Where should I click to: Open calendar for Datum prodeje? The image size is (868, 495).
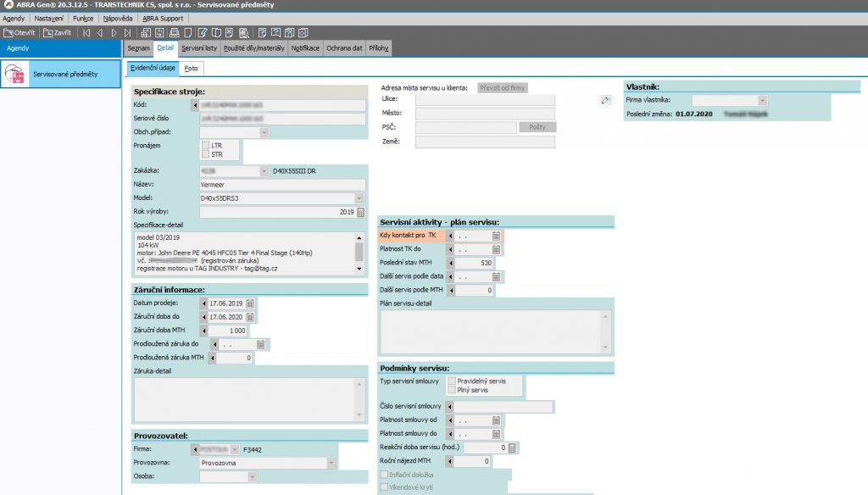[250, 303]
